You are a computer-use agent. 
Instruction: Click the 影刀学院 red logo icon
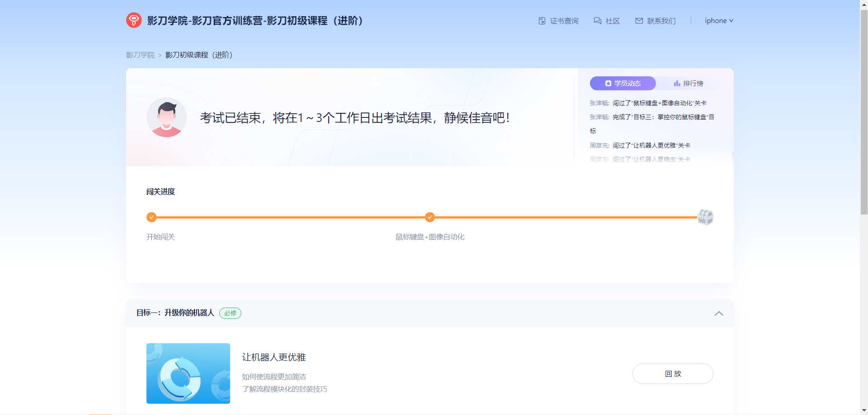pos(134,20)
